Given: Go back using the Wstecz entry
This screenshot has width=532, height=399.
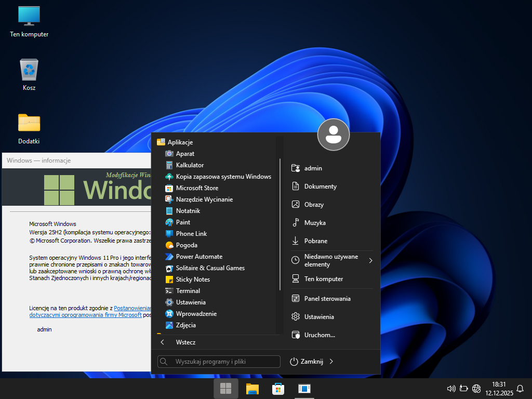Looking at the screenshot, I should [x=185, y=342].
